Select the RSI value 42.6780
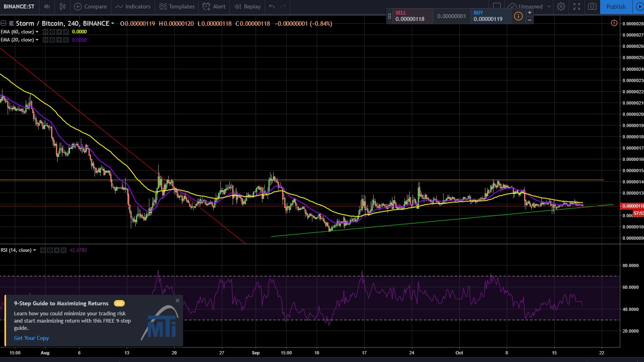The height and width of the screenshot is (362, 644). [78, 250]
